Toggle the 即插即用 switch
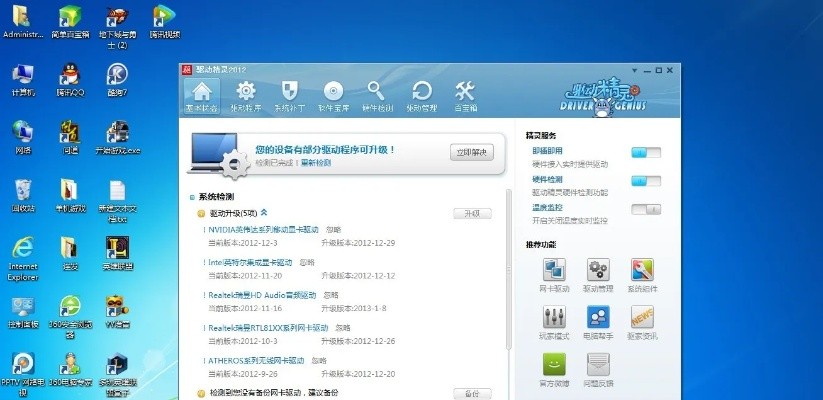 coord(646,152)
